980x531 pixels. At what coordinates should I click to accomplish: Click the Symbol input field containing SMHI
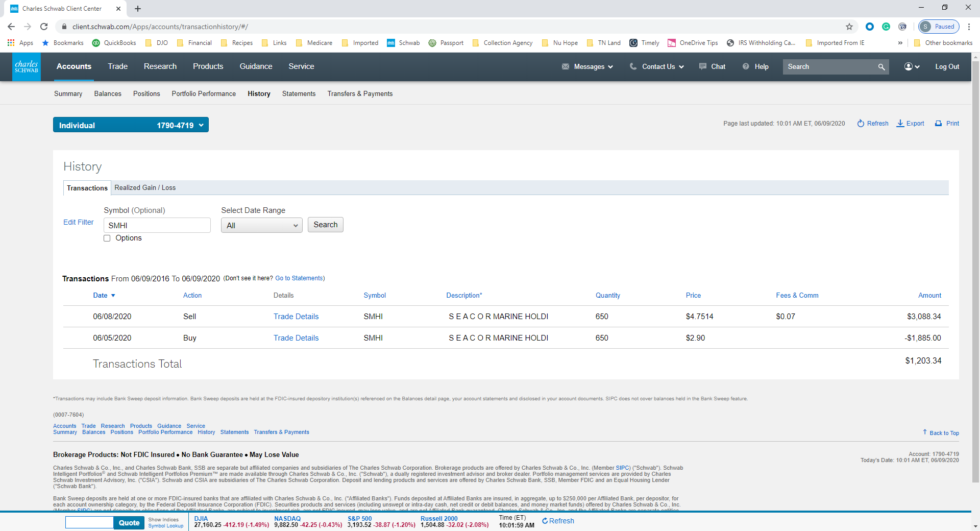tap(157, 225)
